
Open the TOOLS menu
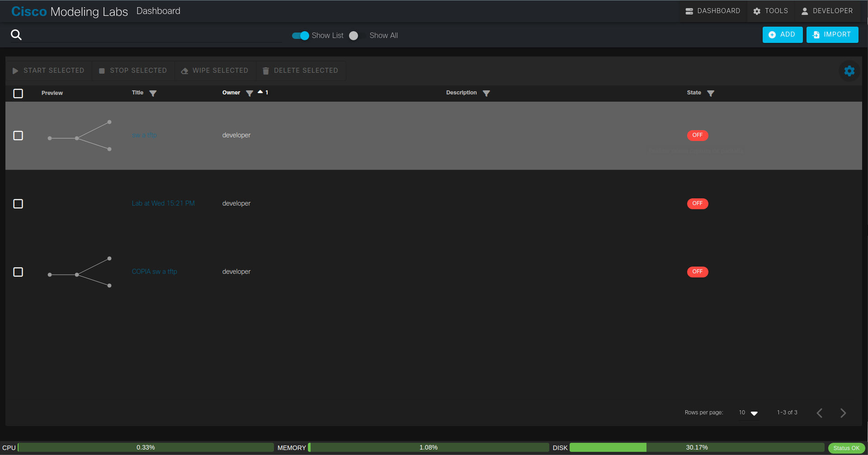[771, 11]
